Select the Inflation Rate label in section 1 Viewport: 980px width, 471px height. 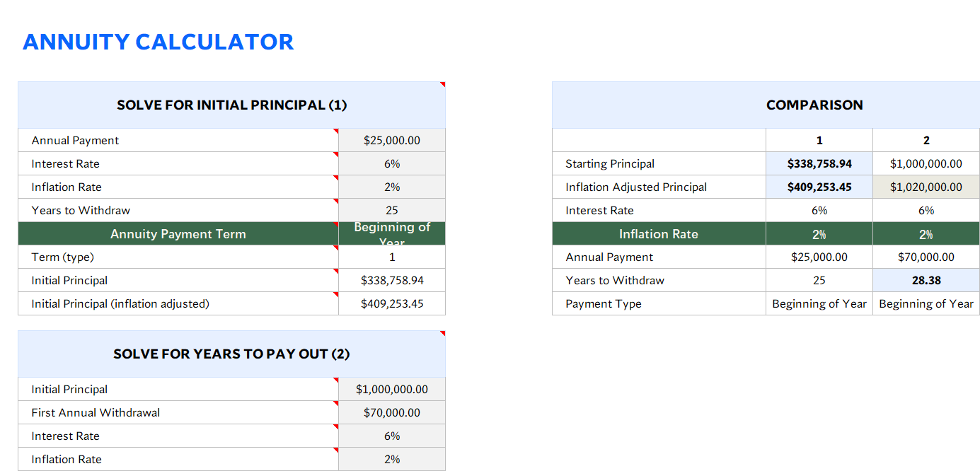pos(178,187)
